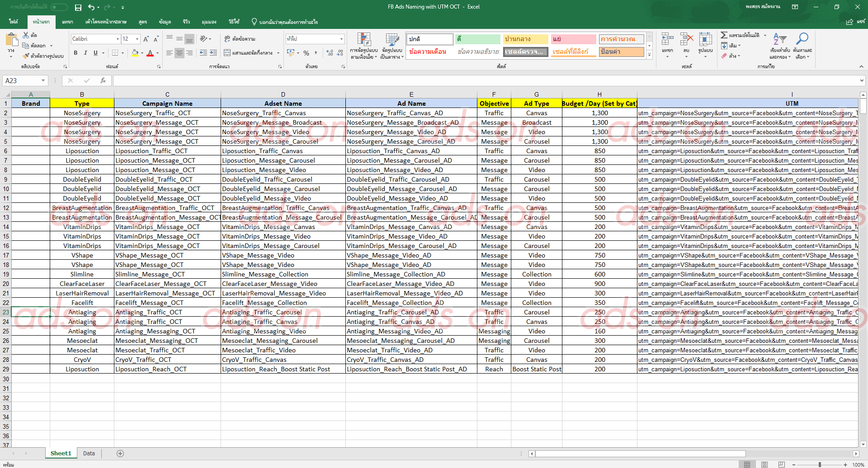Click the Decrease Indent icon
The height and width of the screenshot is (468, 868).
point(203,53)
